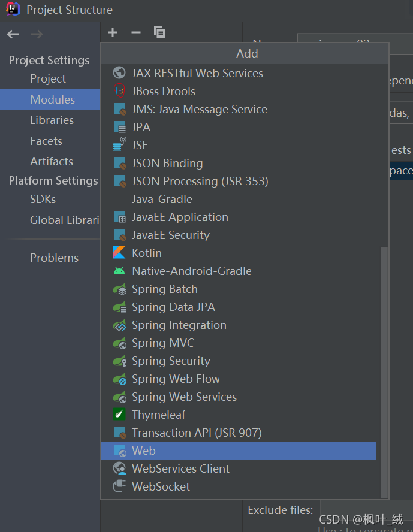
Task: Click the Transaction API (JSR 907) icon
Action: [x=119, y=433]
